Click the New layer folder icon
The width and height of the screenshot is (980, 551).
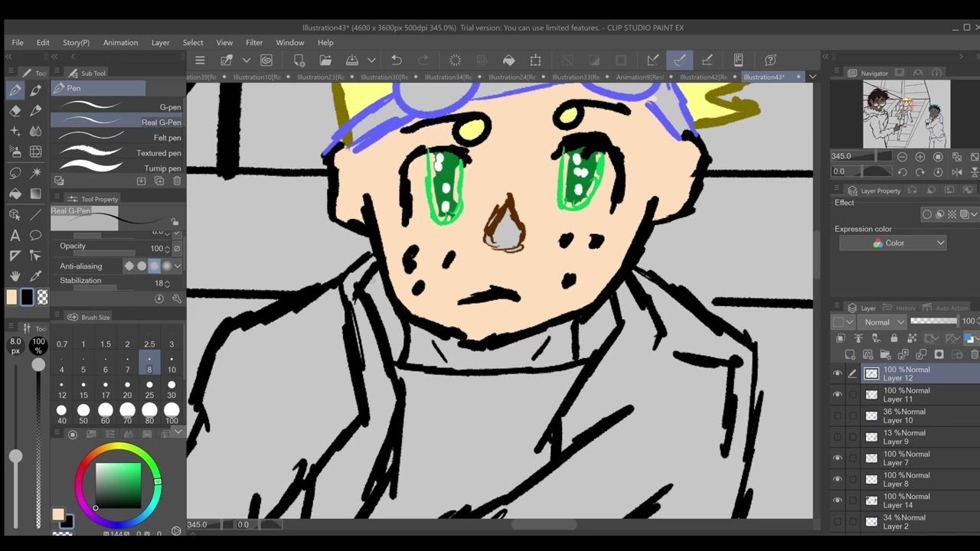click(x=886, y=354)
